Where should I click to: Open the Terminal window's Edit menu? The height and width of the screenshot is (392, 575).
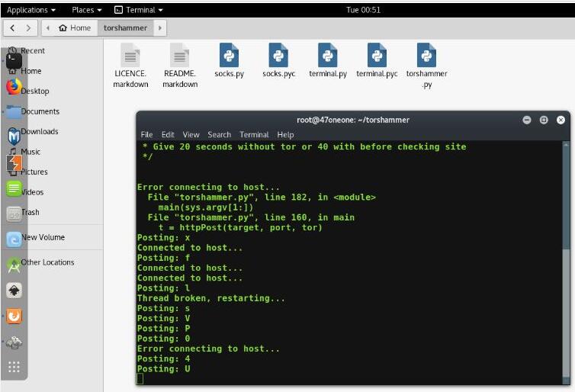pos(168,135)
